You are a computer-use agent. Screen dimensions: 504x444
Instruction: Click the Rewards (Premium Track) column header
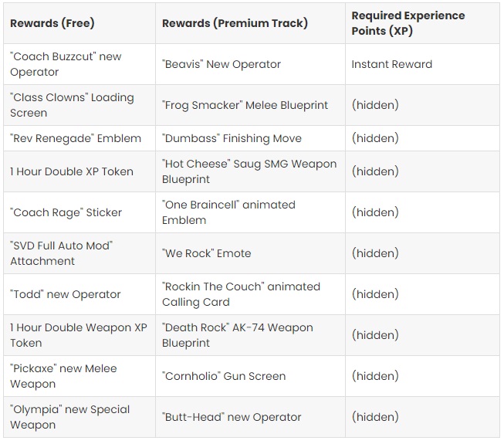pyautogui.click(x=250, y=23)
